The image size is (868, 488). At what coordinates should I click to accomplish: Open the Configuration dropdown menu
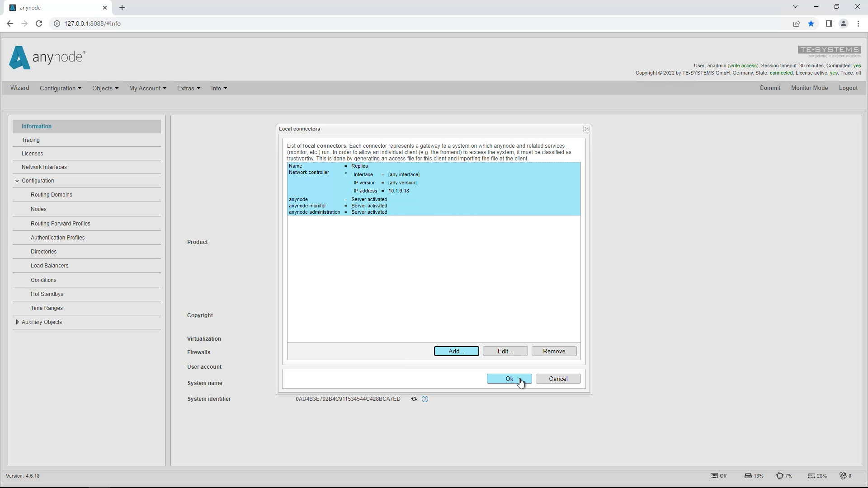click(61, 88)
